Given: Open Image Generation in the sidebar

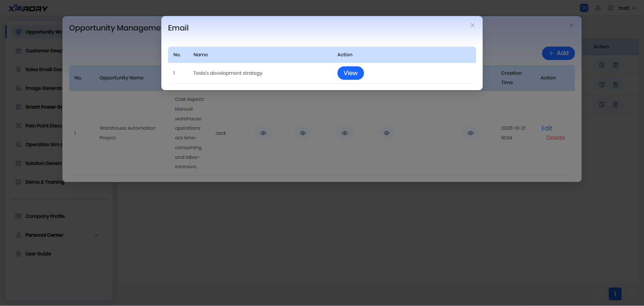Looking at the screenshot, I should coord(44,88).
